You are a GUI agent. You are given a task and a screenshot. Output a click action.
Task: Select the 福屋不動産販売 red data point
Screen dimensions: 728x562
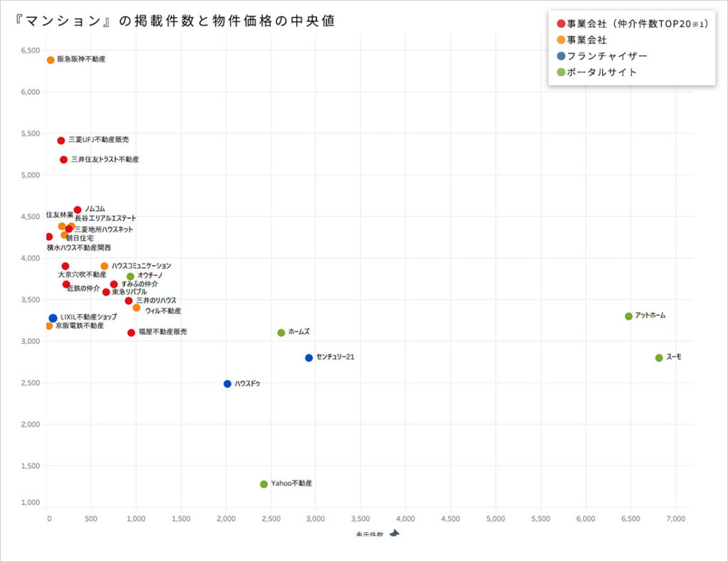[131, 333]
